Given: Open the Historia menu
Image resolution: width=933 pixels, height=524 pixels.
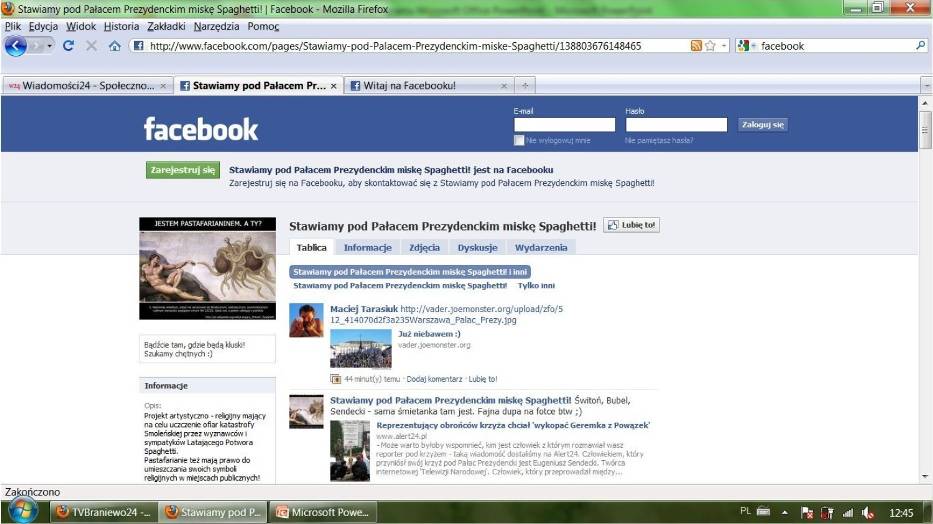Looking at the screenshot, I should pyautogui.click(x=121, y=26).
